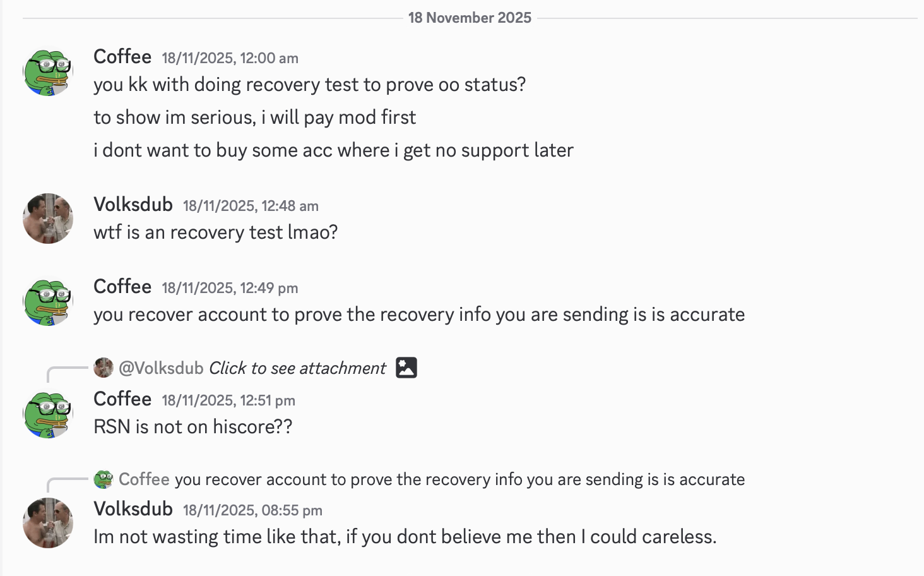Click Coffee's frog avatar on first message

[x=48, y=71]
